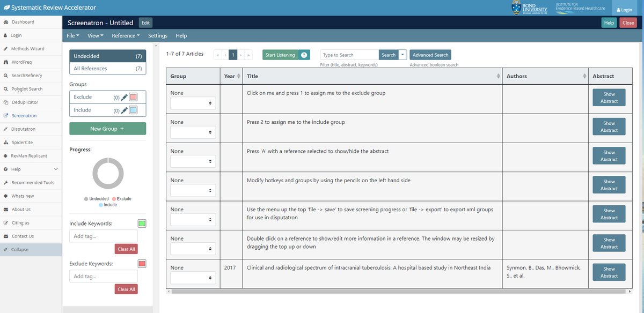Viewport: 644px width, 313px height.
Task: Click the Exclude Keywords tag input
Action: pos(104,276)
